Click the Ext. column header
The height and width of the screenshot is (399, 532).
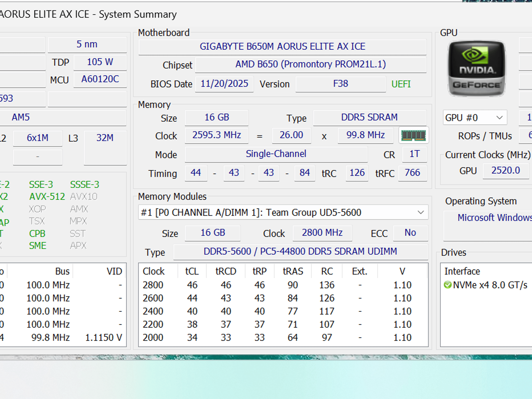tap(360, 271)
